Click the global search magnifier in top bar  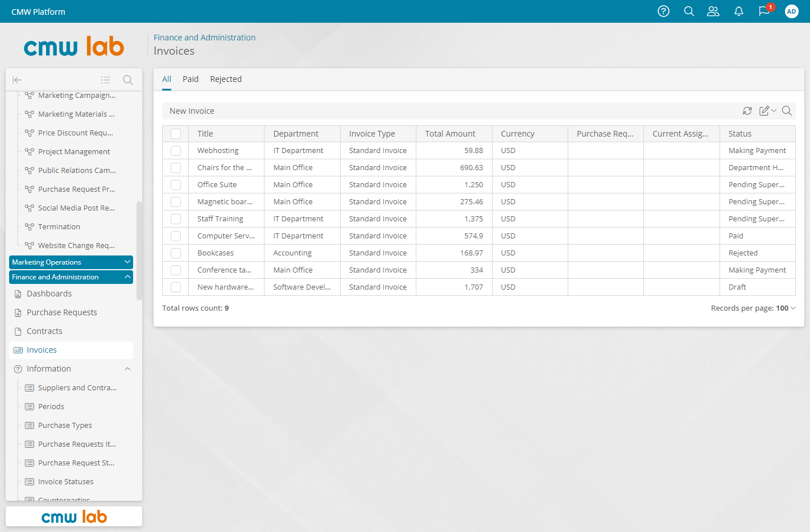pyautogui.click(x=689, y=11)
